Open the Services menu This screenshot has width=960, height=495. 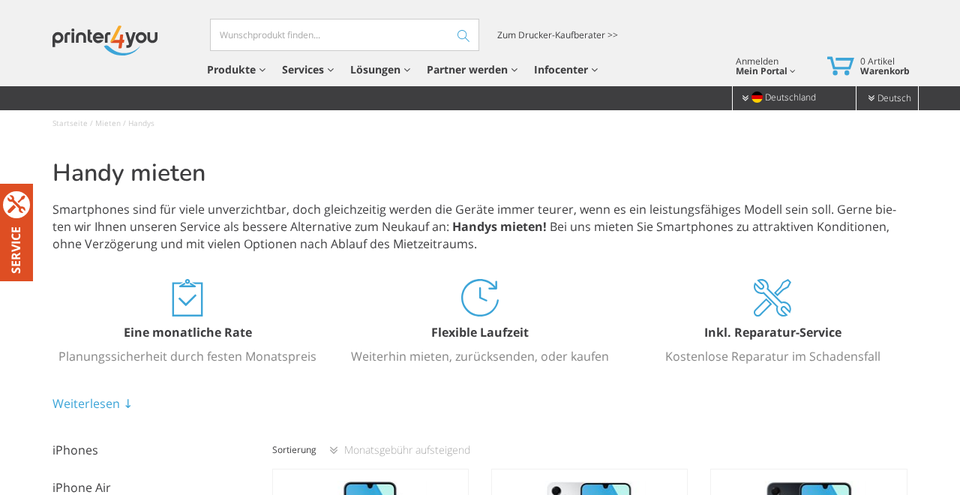308,70
